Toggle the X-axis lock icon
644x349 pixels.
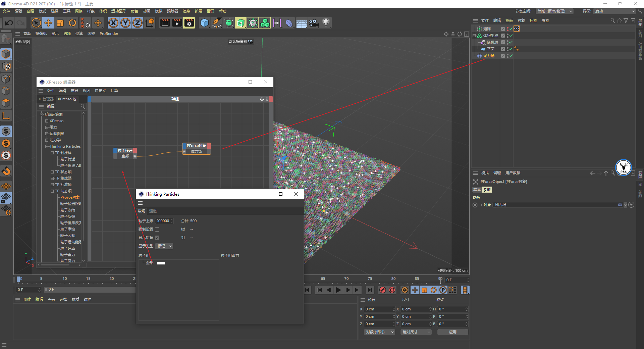[113, 23]
